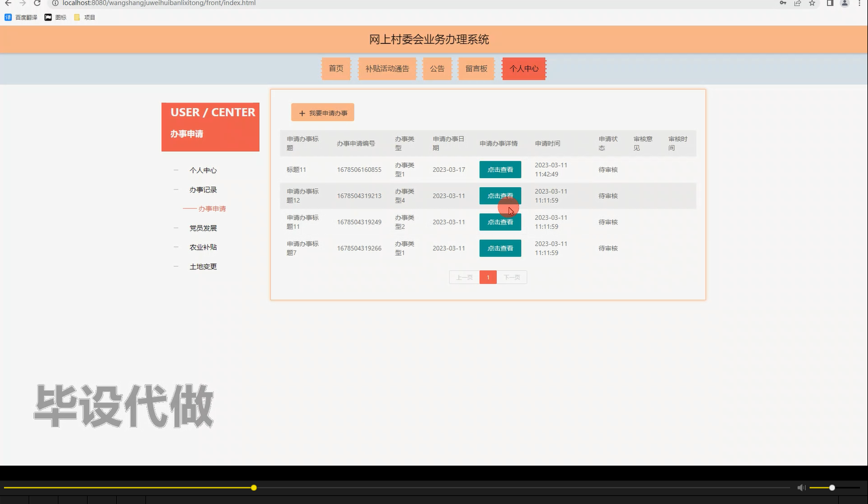Viewport: 868px width, 504px height.
Task: Click 点击查看 for 申请办事标题7 row
Action: point(500,249)
